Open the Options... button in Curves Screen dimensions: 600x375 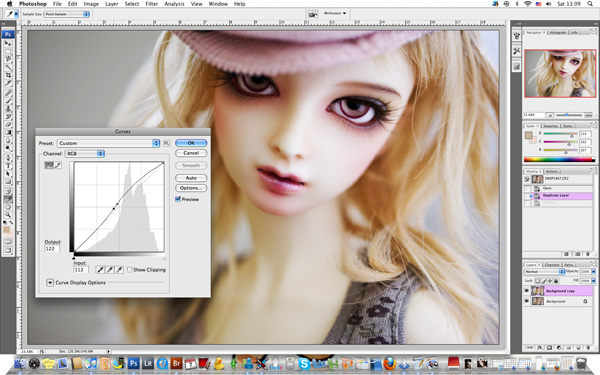coord(191,188)
